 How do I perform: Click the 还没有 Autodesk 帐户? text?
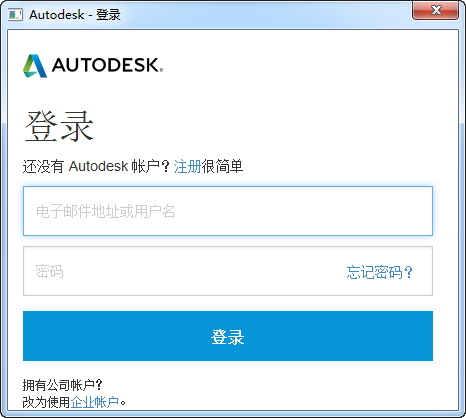[x=96, y=166]
